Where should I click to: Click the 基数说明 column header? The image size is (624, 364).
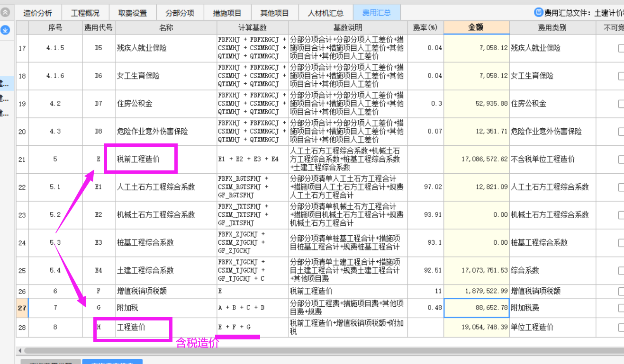[x=348, y=28]
